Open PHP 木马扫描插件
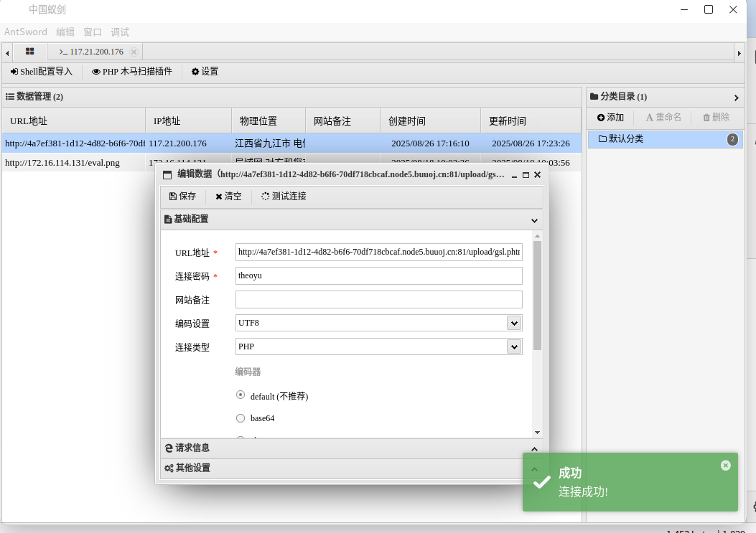The height and width of the screenshot is (533, 756). 132,71
